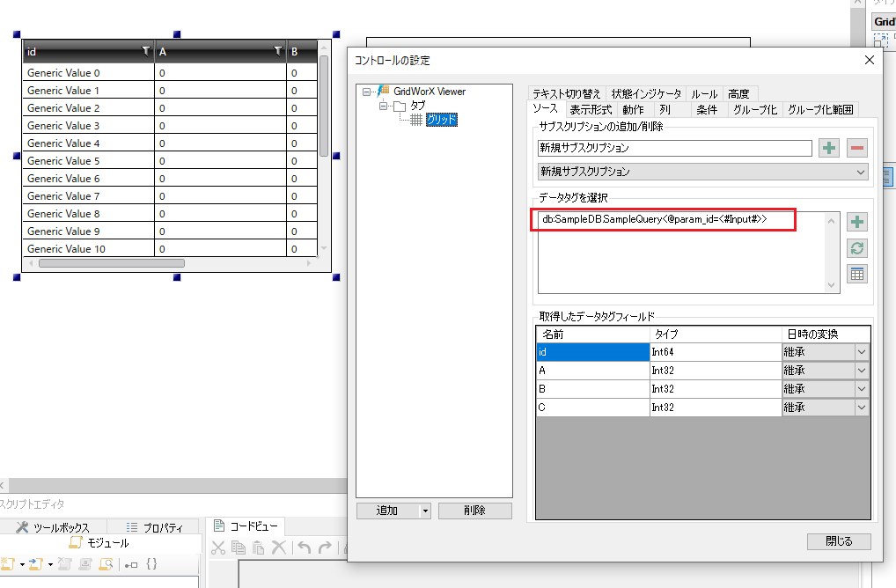Open the 継承 dropdown for the id field
The height and width of the screenshot is (588, 896).
[860, 351]
